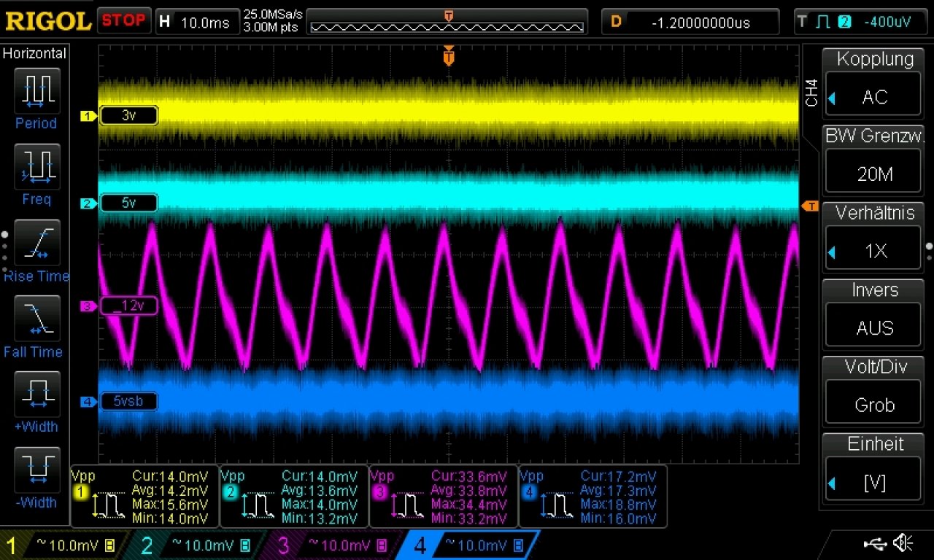Click the orange trigger level marker
This screenshot has height=560, width=934.
tap(810, 206)
